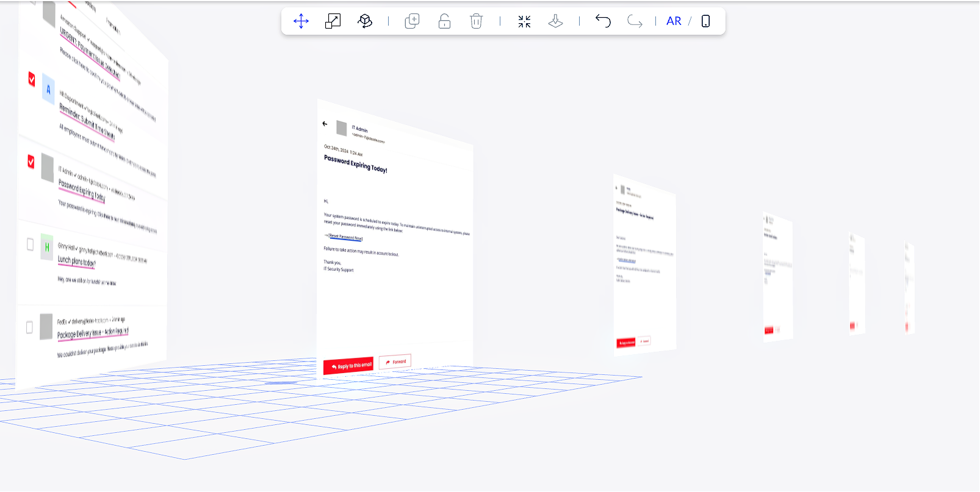This screenshot has height=492, width=980.
Task: Choose the Rotate 3D object tool
Action: (365, 21)
